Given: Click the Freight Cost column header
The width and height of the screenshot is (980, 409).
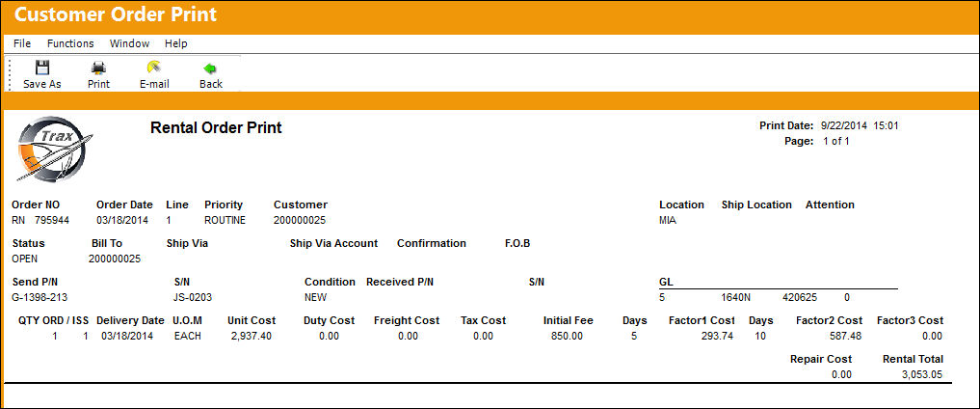Looking at the screenshot, I should pos(407,321).
